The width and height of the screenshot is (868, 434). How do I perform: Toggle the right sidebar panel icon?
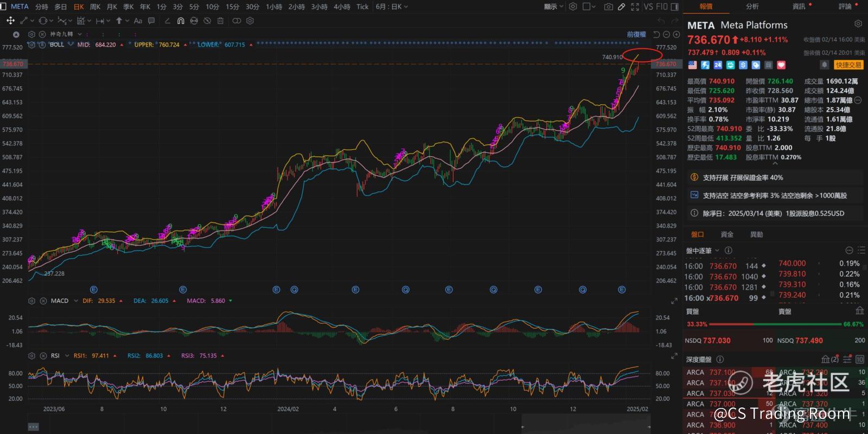tap(675, 7)
